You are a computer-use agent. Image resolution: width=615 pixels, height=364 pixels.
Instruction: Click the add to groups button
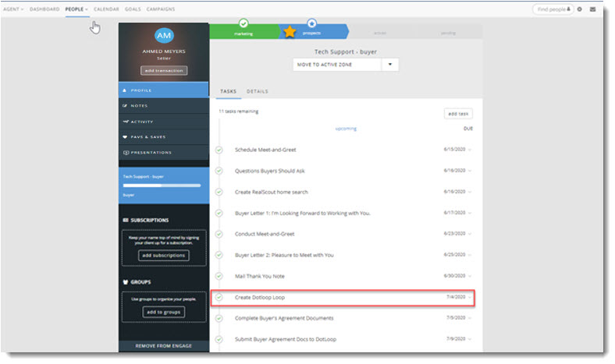click(164, 313)
